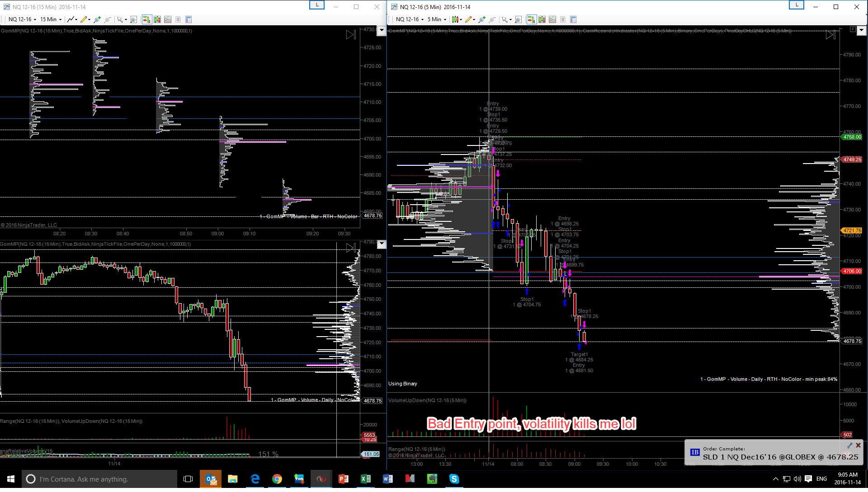Screen dimensions: 868x492
Task: Switch to NinjaTrader taskbar icon
Action: click(321, 479)
